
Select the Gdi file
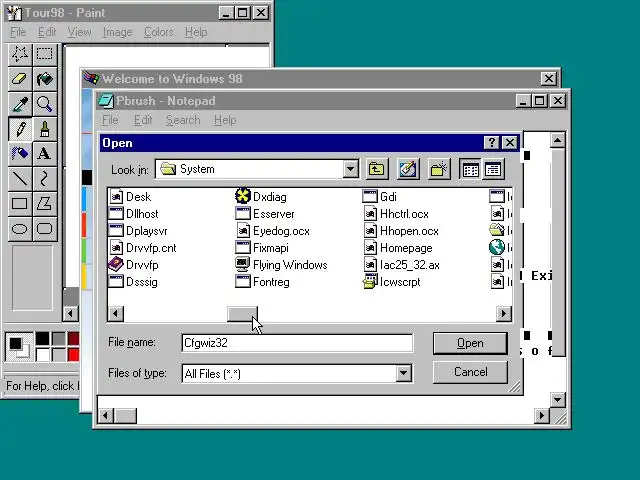coord(380,197)
